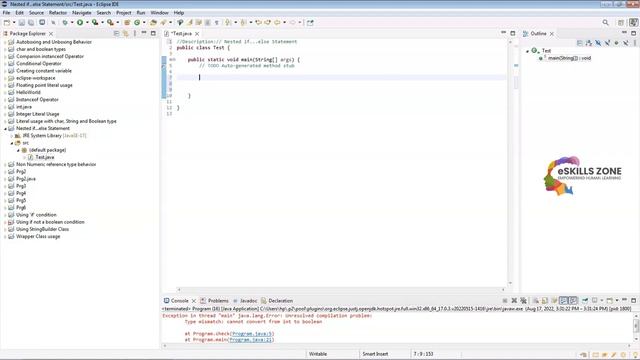Click the External Tools run icon
Screen dimensions: 640x360
pos(110,22)
